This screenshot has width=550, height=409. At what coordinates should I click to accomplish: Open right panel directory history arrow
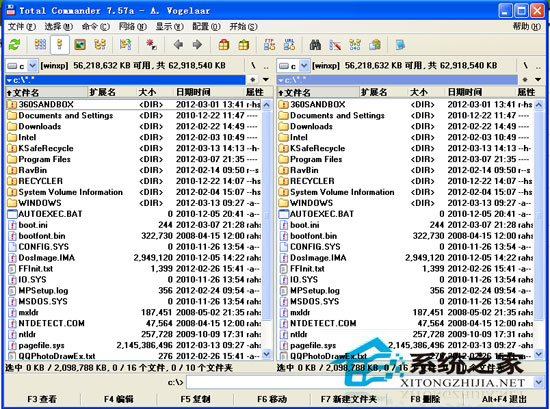(538, 80)
